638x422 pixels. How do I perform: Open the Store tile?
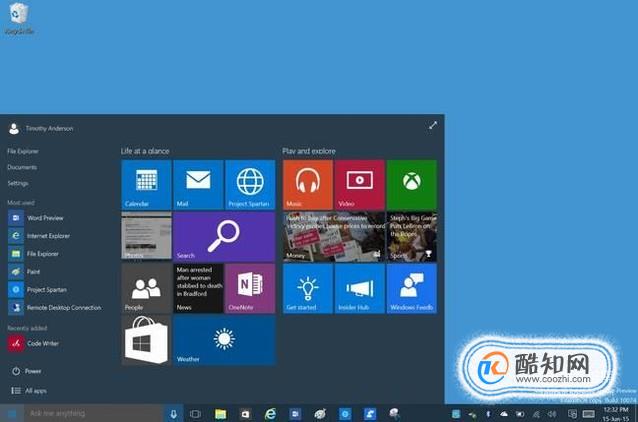[x=146, y=341]
